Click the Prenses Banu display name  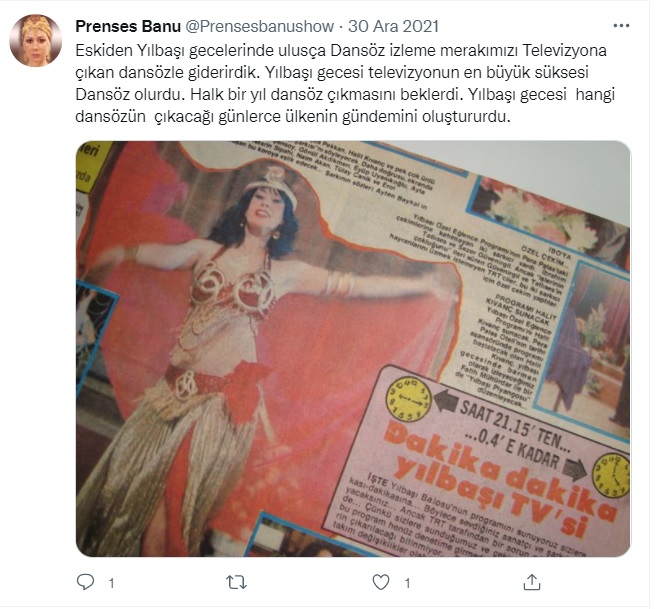coord(128,26)
